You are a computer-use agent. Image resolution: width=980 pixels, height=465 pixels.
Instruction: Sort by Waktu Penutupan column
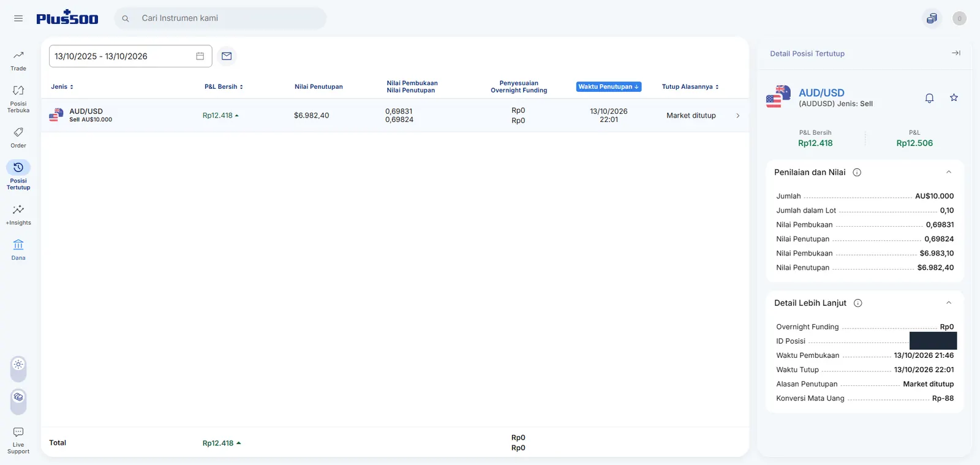609,86
